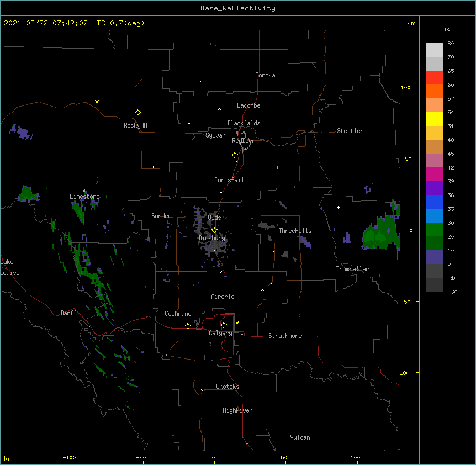476x465 pixels.
Task: Click the green 30 dBZ legend swatch
Action: (x=434, y=230)
